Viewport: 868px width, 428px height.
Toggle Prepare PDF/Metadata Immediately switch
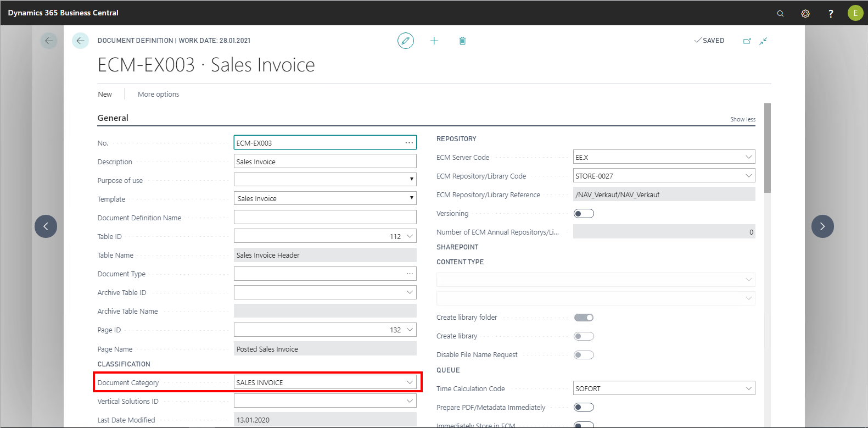(x=584, y=407)
